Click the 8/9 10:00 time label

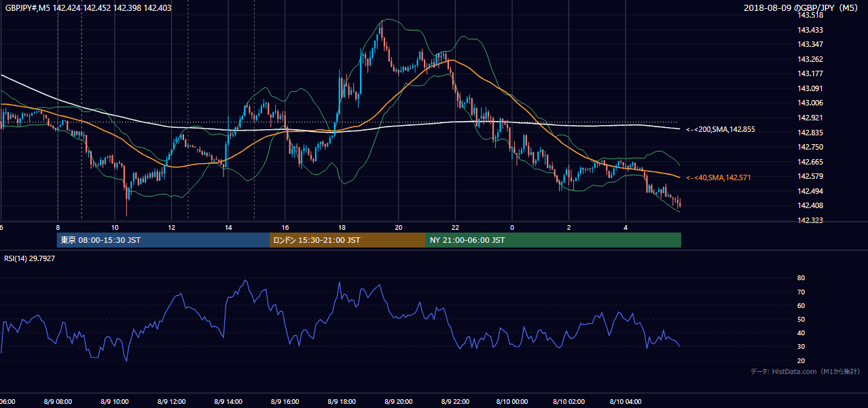(115, 401)
